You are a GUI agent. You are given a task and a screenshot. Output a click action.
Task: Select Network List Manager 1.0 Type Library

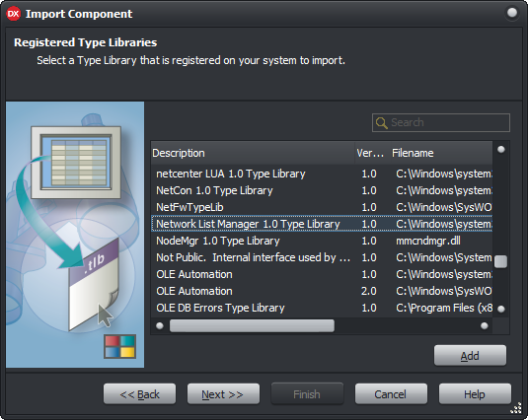[x=322, y=224]
